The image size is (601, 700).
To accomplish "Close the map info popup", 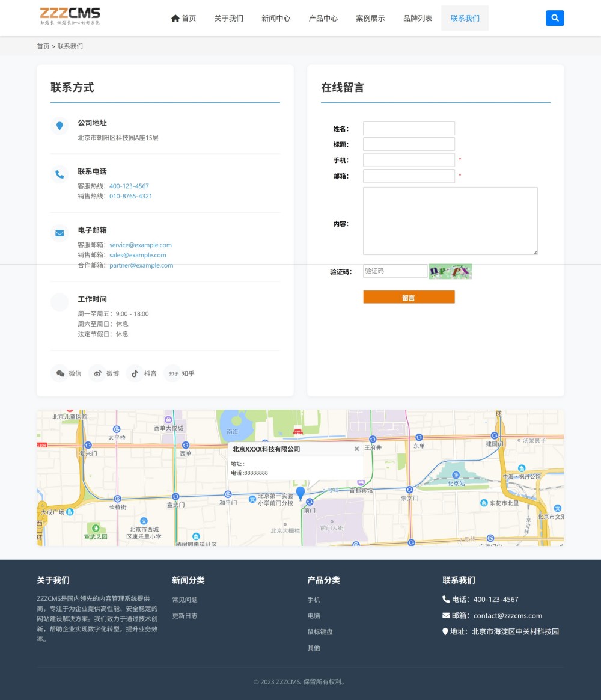I will tap(356, 449).
